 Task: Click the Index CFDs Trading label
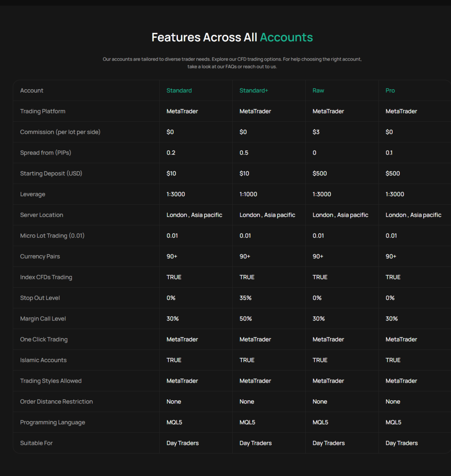click(46, 277)
